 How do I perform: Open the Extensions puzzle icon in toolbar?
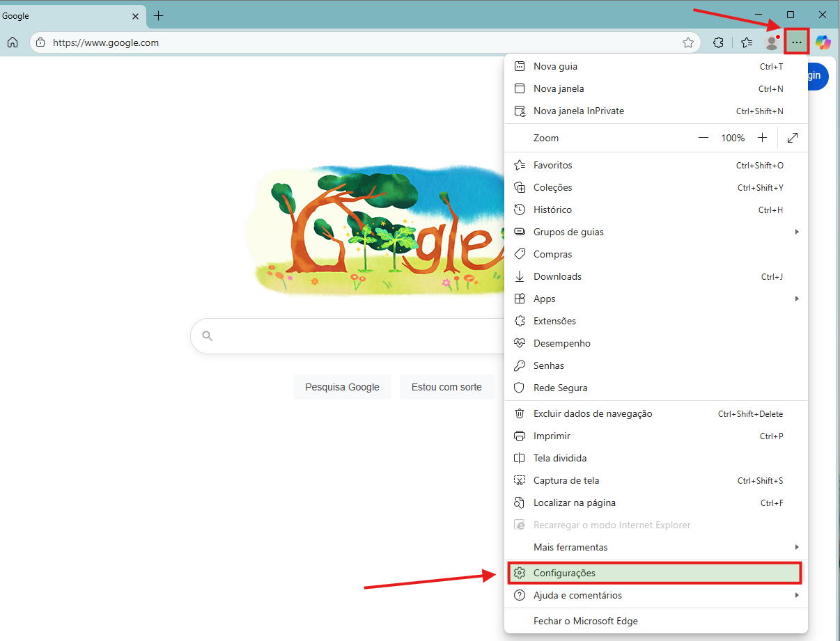(x=719, y=42)
